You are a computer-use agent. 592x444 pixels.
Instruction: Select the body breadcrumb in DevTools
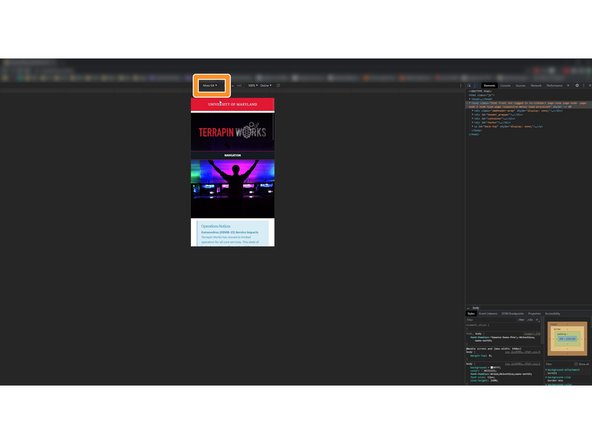476,308
